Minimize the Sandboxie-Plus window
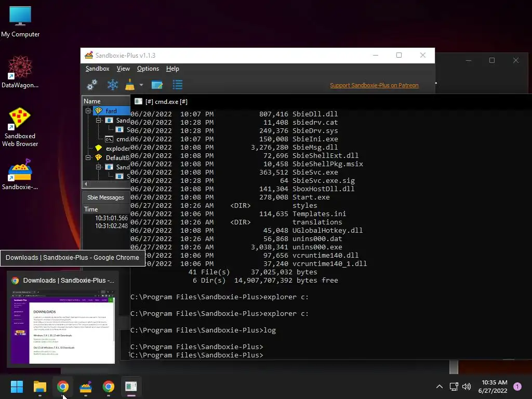 376,55
